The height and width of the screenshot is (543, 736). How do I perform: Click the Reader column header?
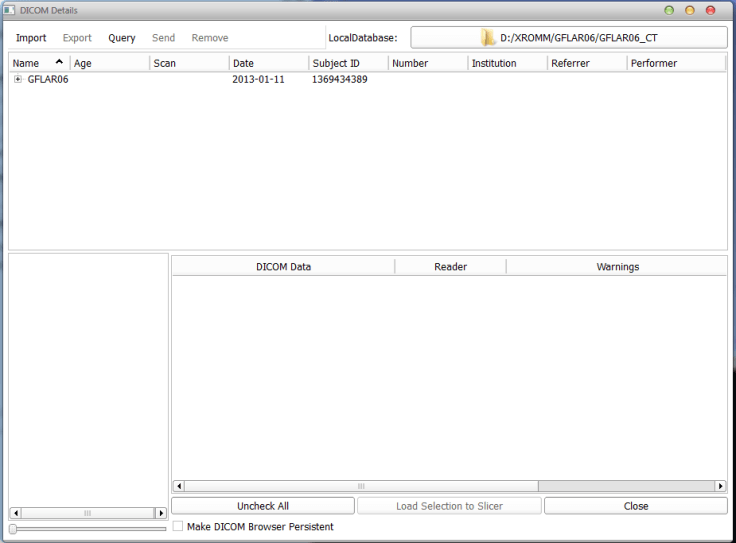coord(450,267)
